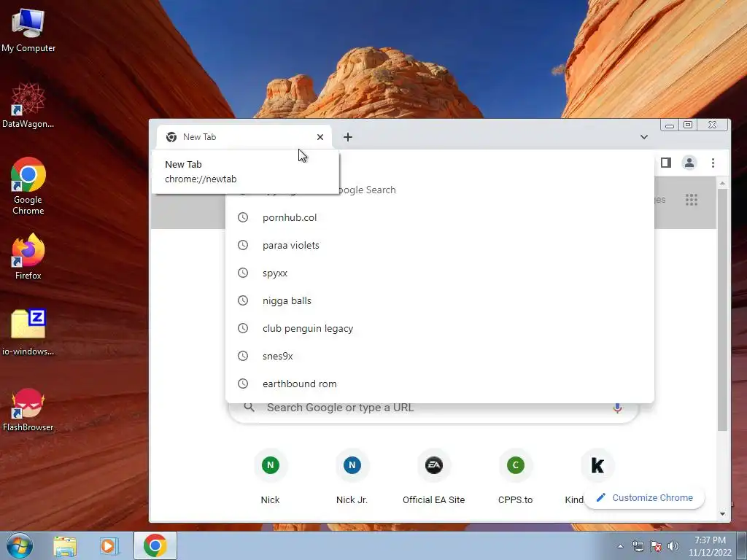Open volume speaker tray icon
This screenshot has height=560, width=747.
point(673,546)
